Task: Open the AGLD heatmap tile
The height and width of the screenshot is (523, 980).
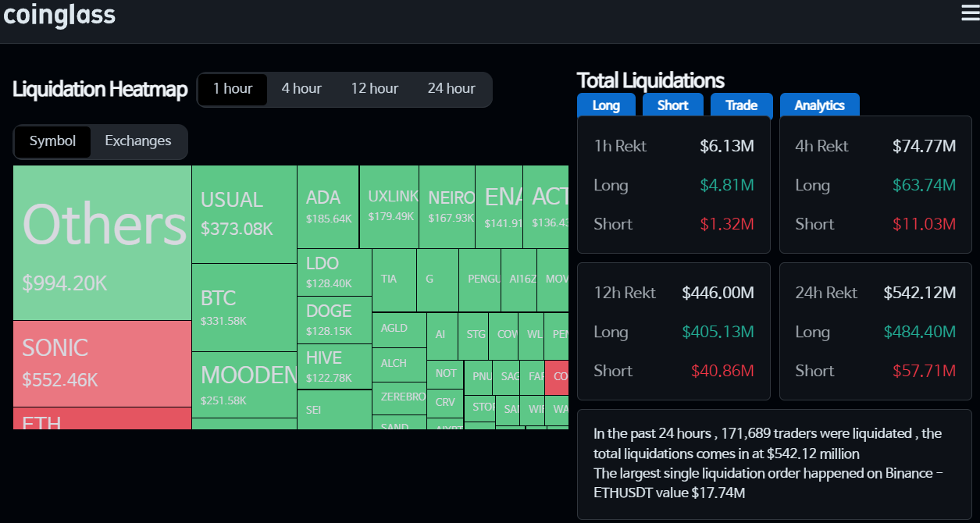Action: [399, 330]
